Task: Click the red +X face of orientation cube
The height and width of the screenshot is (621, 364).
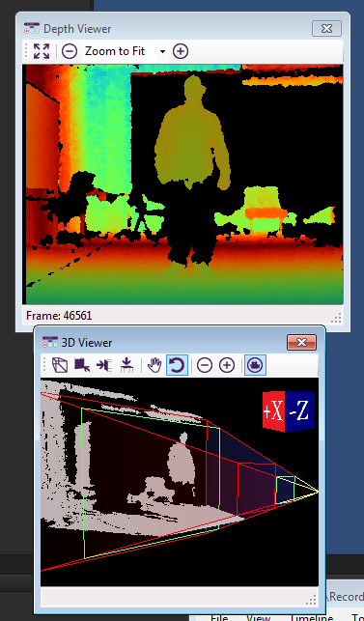Action: click(273, 411)
